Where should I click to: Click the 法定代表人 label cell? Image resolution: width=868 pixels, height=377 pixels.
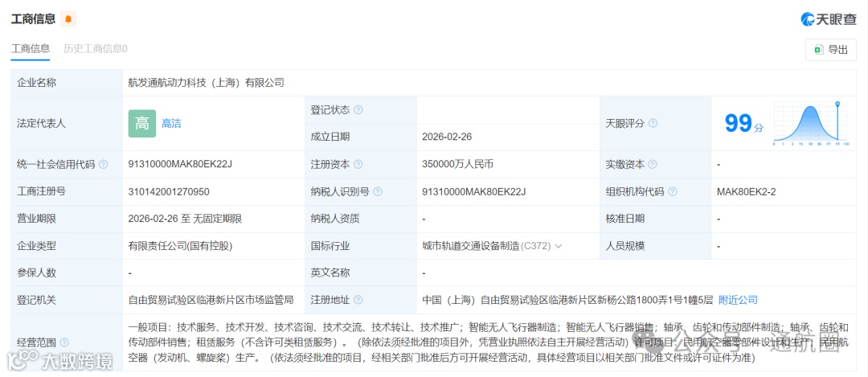(x=67, y=124)
